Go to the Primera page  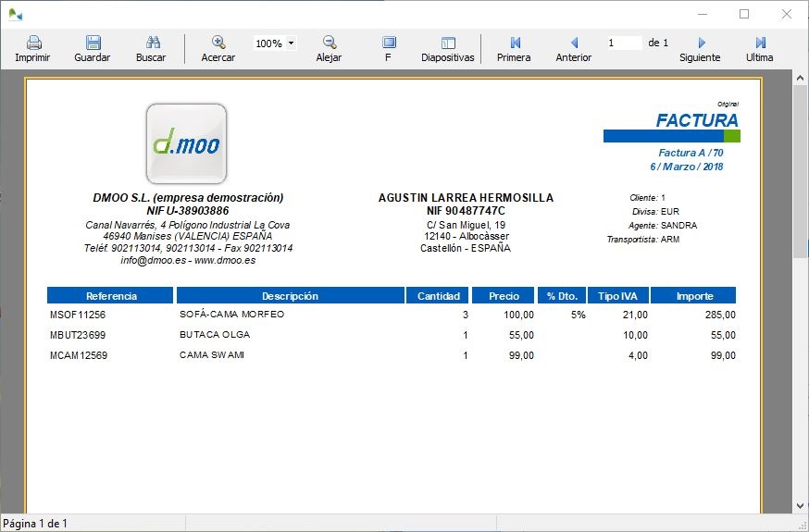coord(515,43)
